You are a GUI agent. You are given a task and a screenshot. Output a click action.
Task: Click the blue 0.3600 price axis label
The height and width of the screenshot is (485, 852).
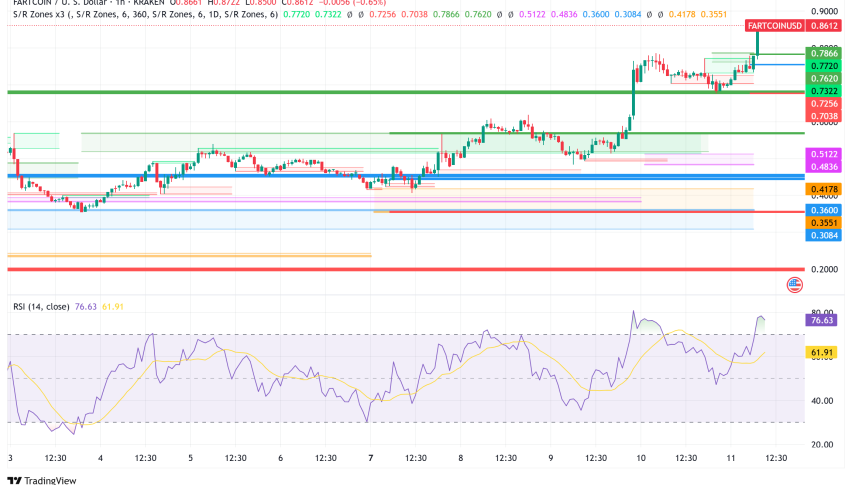click(824, 210)
